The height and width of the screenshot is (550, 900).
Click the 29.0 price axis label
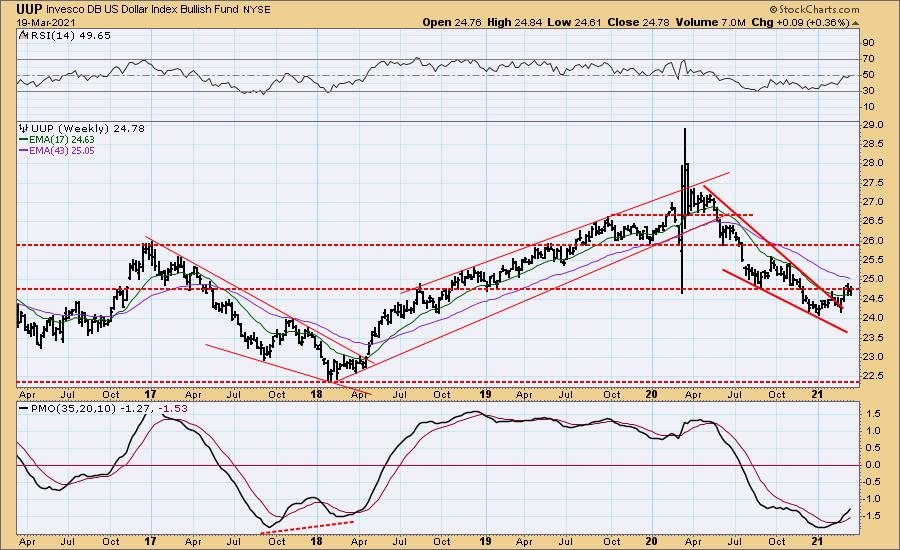tap(872, 125)
